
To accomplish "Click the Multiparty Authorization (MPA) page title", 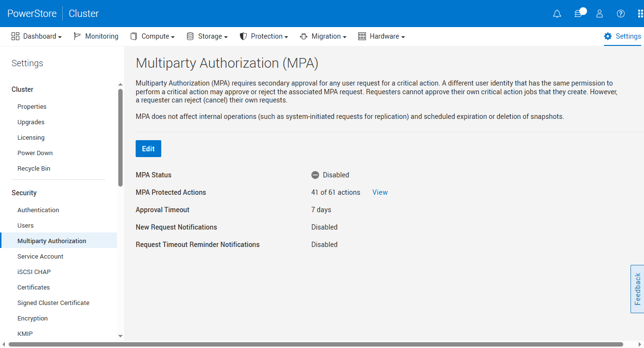I will 227,63.
